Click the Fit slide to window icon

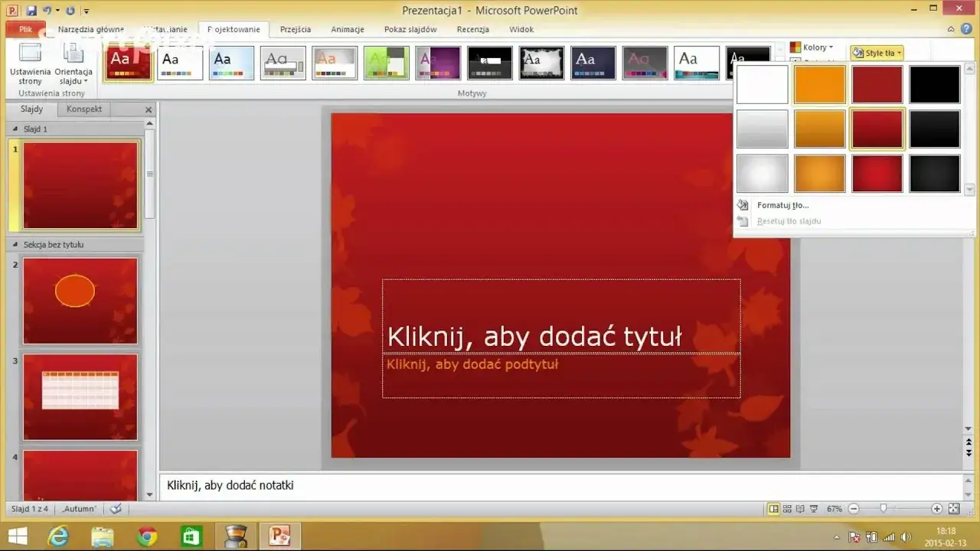click(x=954, y=508)
